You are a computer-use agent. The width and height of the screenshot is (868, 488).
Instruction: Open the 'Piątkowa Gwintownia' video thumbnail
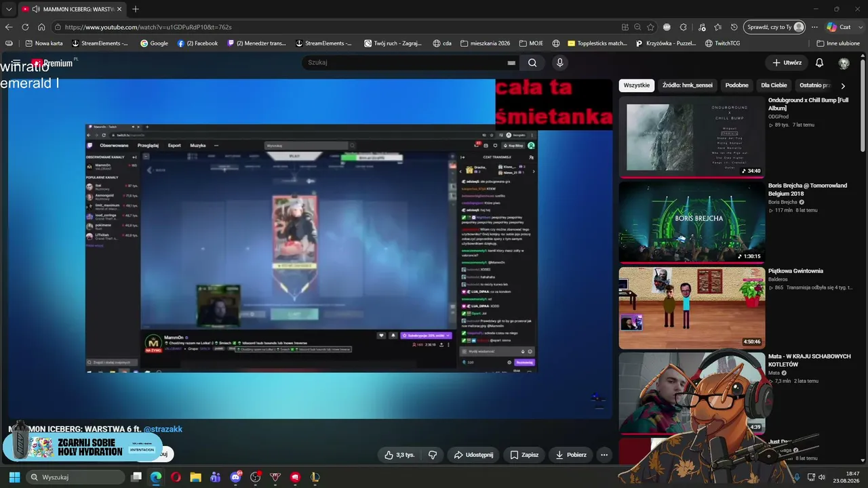click(692, 308)
